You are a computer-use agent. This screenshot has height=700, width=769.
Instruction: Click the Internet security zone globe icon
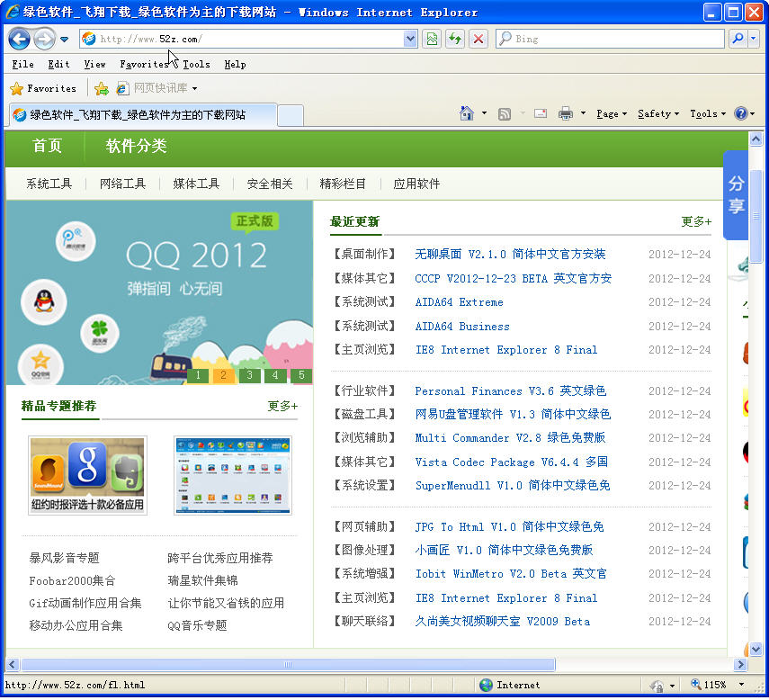tap(486, 686)
